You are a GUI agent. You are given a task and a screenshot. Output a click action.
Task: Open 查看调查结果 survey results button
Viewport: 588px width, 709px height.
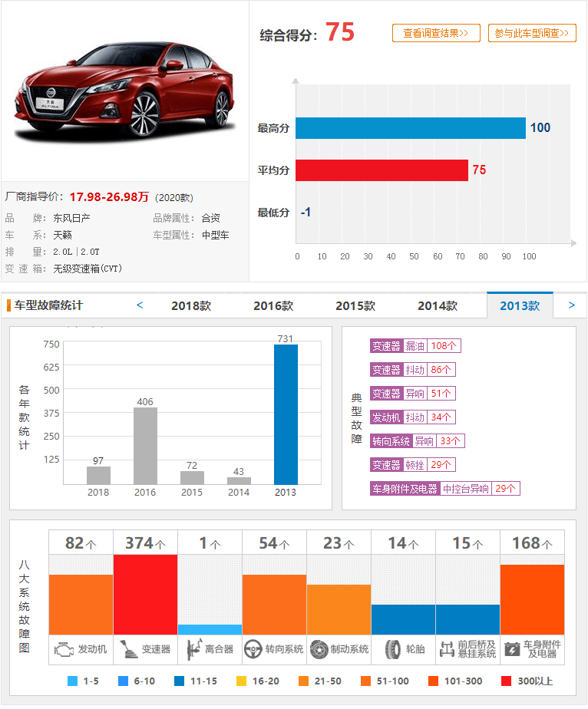click(x=436, y=33)
